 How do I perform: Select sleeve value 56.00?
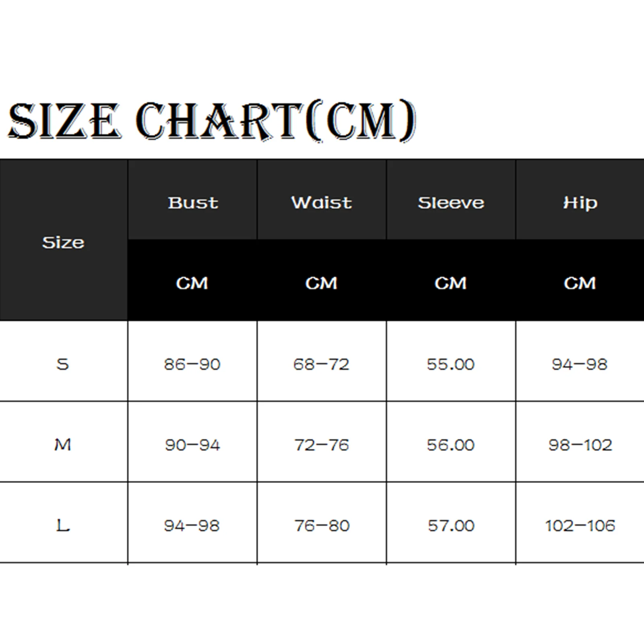(x=451, y=445)
